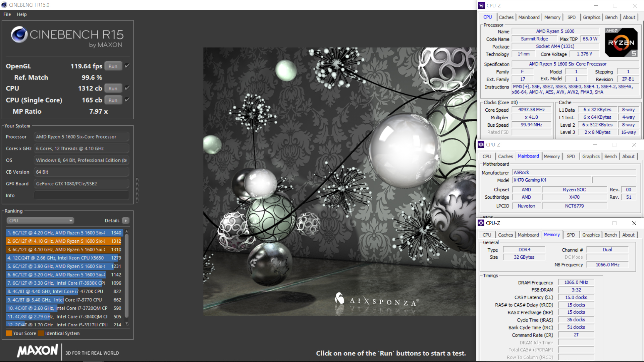Screen dimensions: 644x362
Task: Open Graphics tab in bottom CPU-Z window
Action: pos(591,235)
